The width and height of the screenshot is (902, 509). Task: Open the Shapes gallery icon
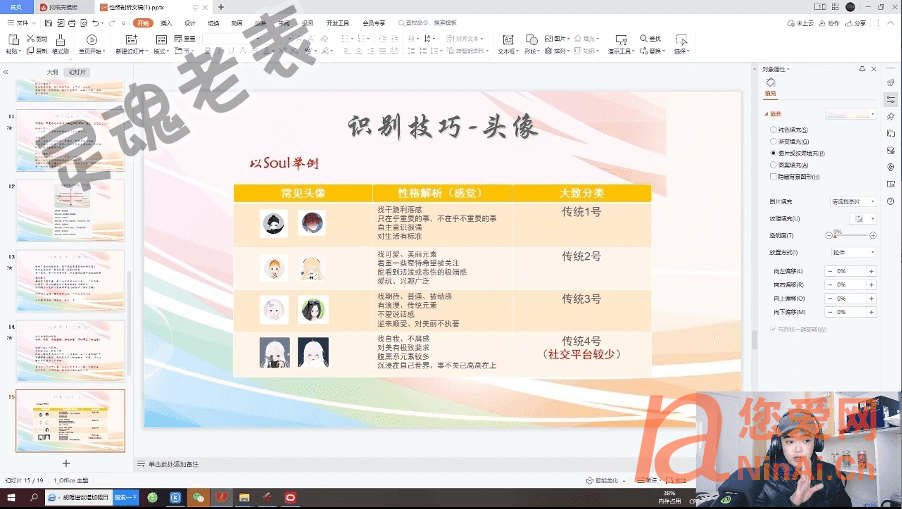click(x=532, y=39)
